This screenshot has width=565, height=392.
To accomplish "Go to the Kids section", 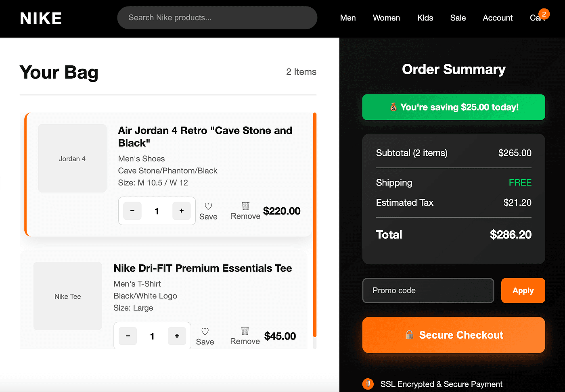I will tap(425, 18).
